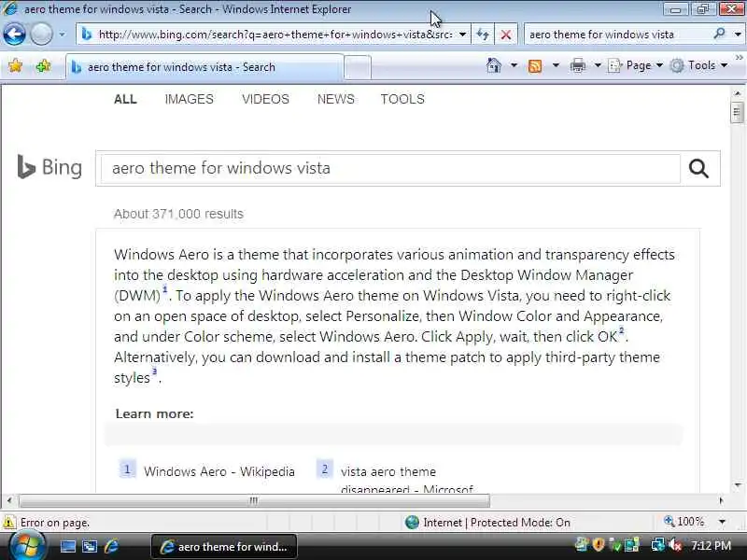The image size is (747, 560).
Task: Open the Tools menu
Action: pyautogui.click(x=698, y=65)
